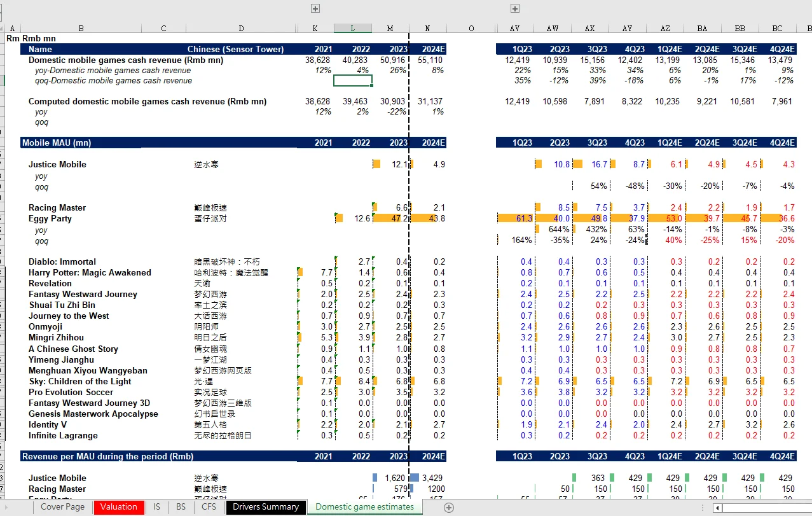Click the horizontal scrollbar left arrow
Image resolution: width=812 pixels, height=516 pixels.
click(717, 508)
